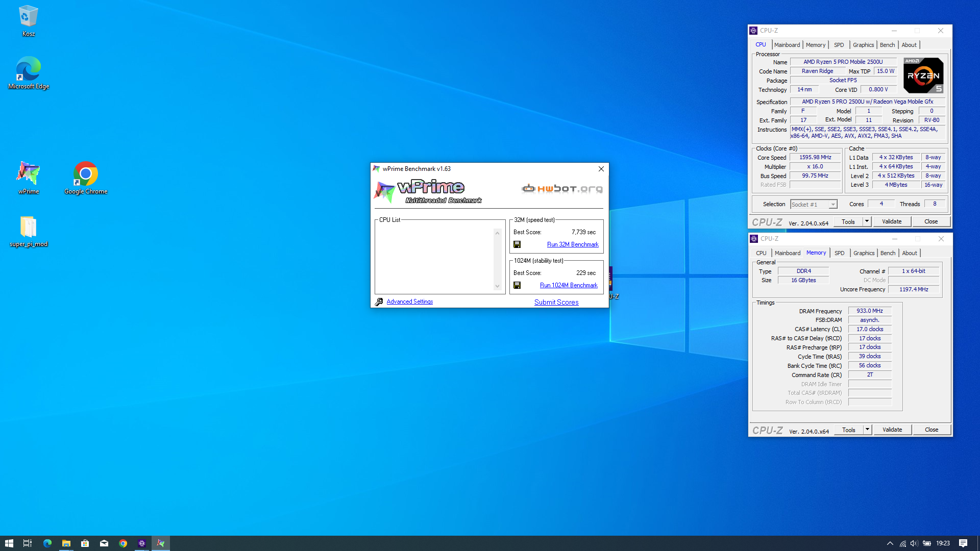Click CPU List scrollbar up arrow
This screenshot has height=551, width=980.
[x=497, y=233]
